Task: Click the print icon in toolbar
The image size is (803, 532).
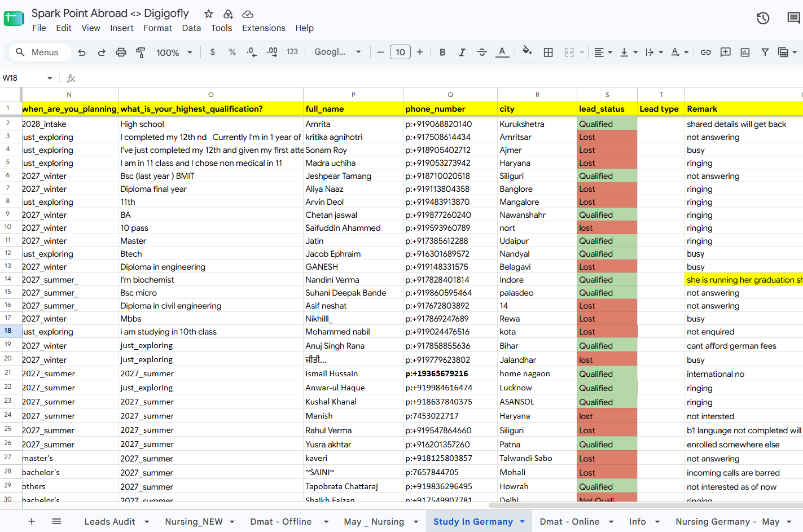Action: click(121, 52)
